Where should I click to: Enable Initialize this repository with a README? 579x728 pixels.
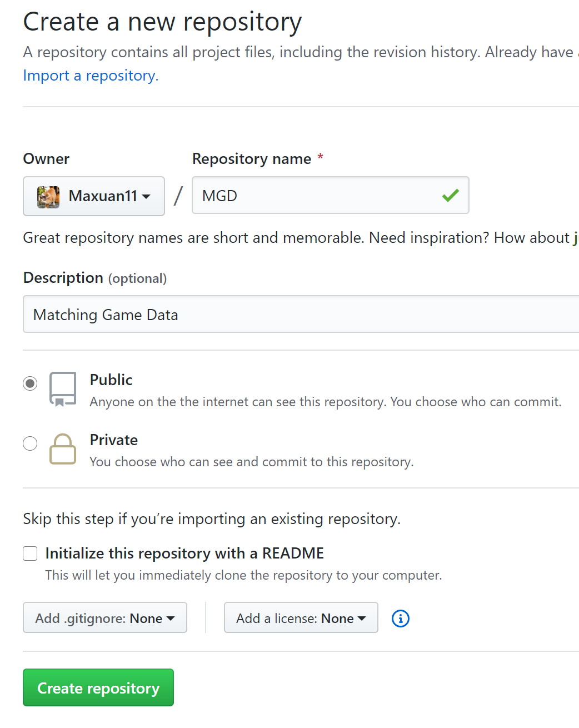pos(30,554)
